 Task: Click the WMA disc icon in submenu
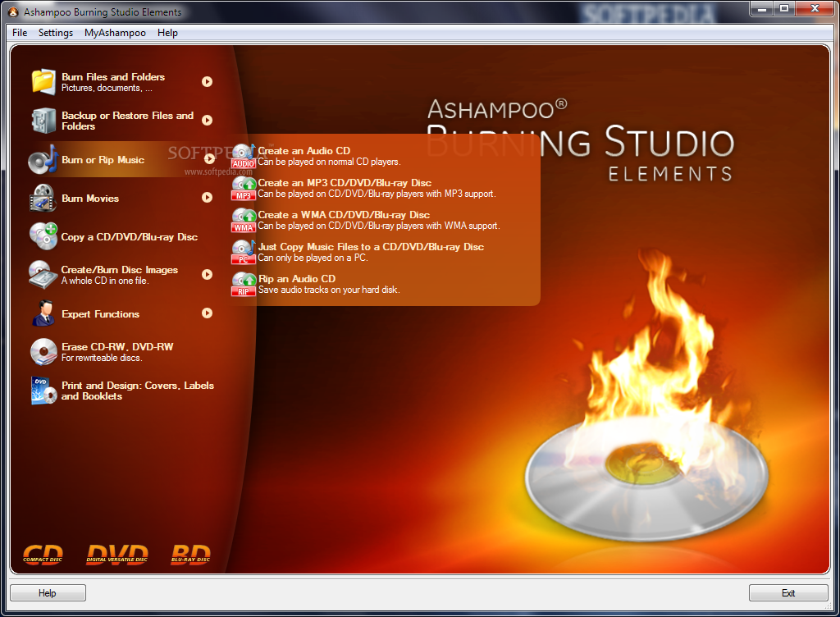(x=243, y=220)
